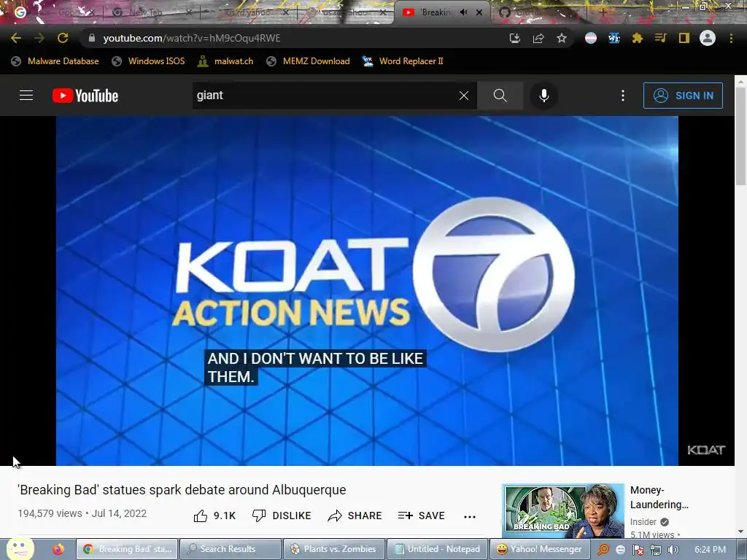Open the Chrome profile avatar
This screenshot has width=747, height=560.
point(708,38)
